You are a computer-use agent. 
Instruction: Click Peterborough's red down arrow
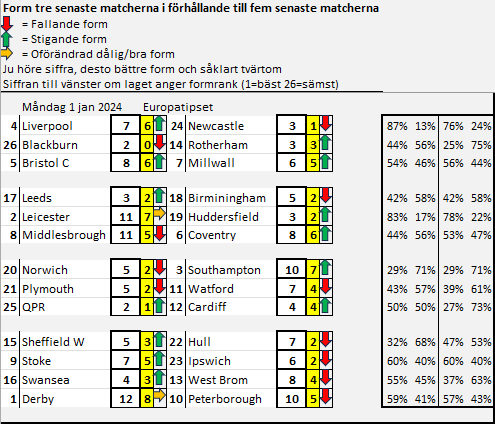click(x=326, y=397)
